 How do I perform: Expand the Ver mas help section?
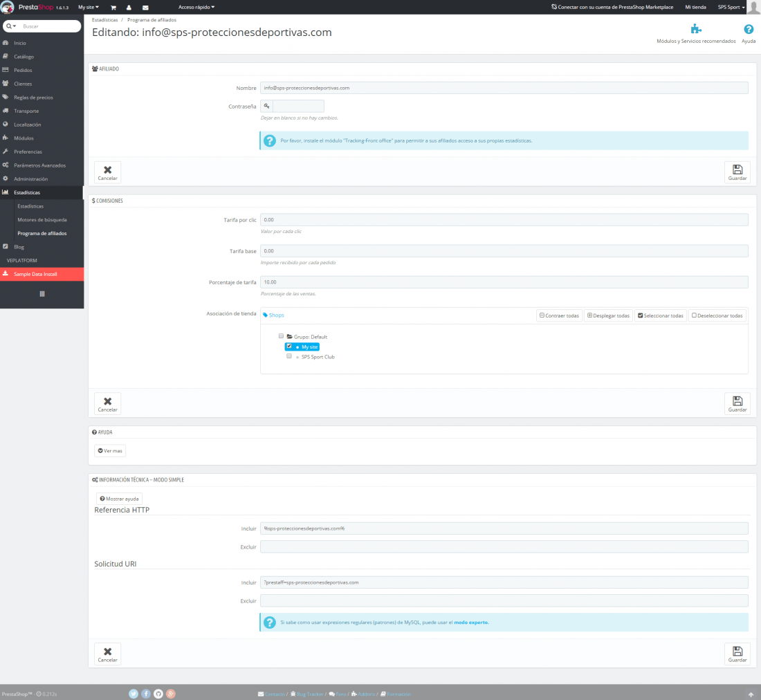110,451
